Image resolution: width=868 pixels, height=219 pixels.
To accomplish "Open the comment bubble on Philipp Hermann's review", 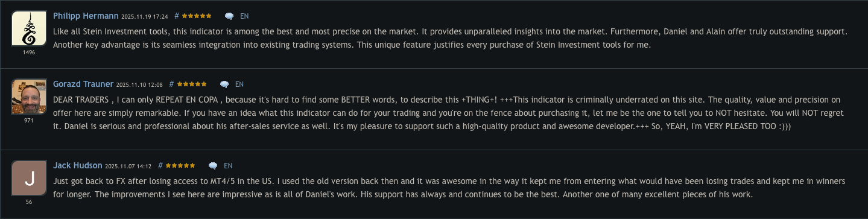I will 229,16.
